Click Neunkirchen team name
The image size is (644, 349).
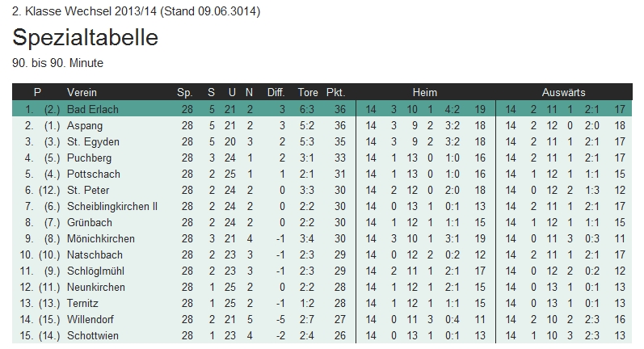(x=96, y=288)
